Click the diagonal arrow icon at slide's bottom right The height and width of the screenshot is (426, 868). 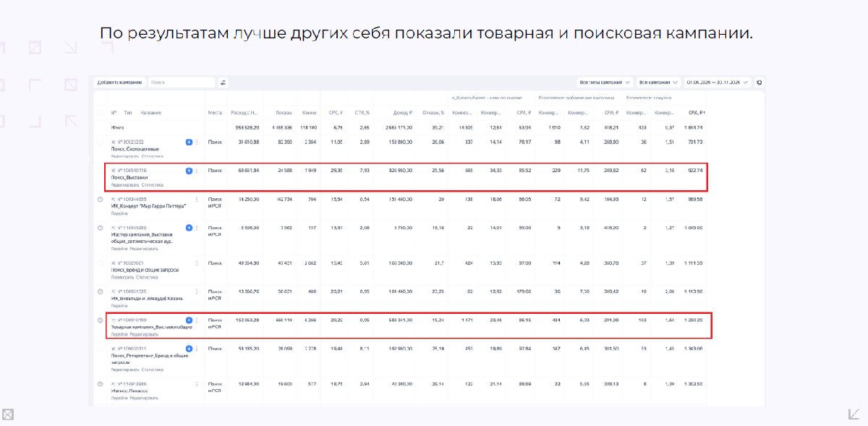(854, 414)
